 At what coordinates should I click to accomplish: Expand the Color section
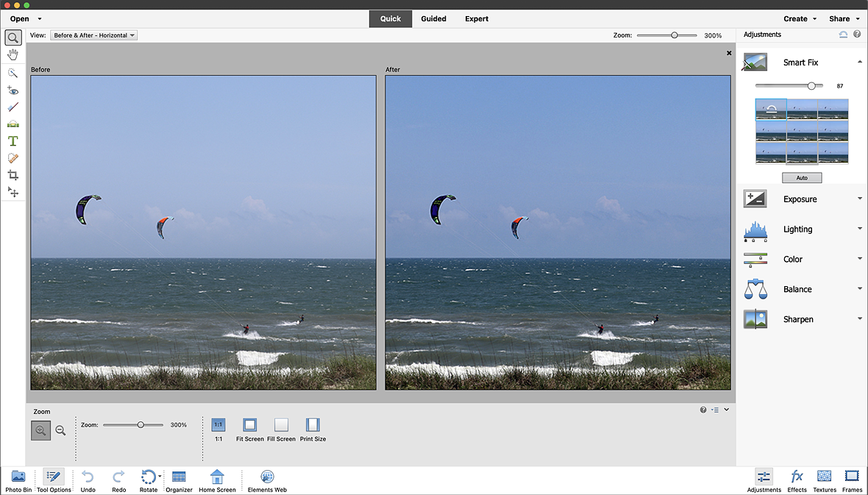[860, 258]
